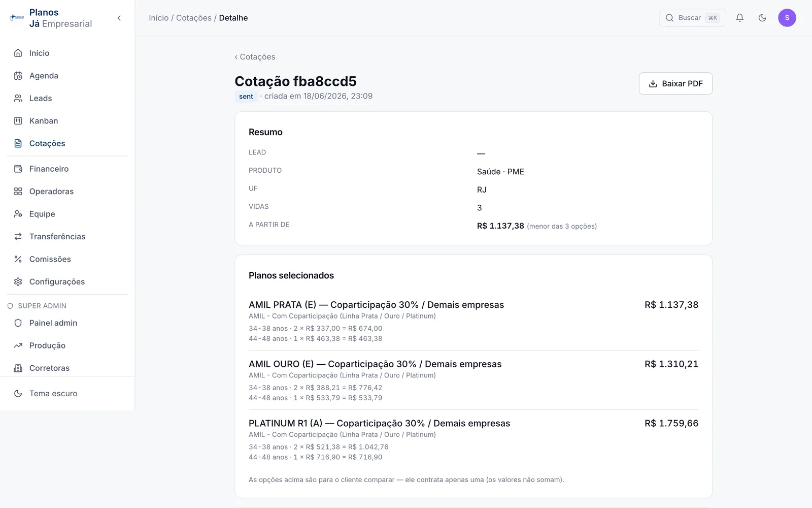Click the Leads people icon
This screenshot has width=812, height=508.
click(x=18, y=98)
